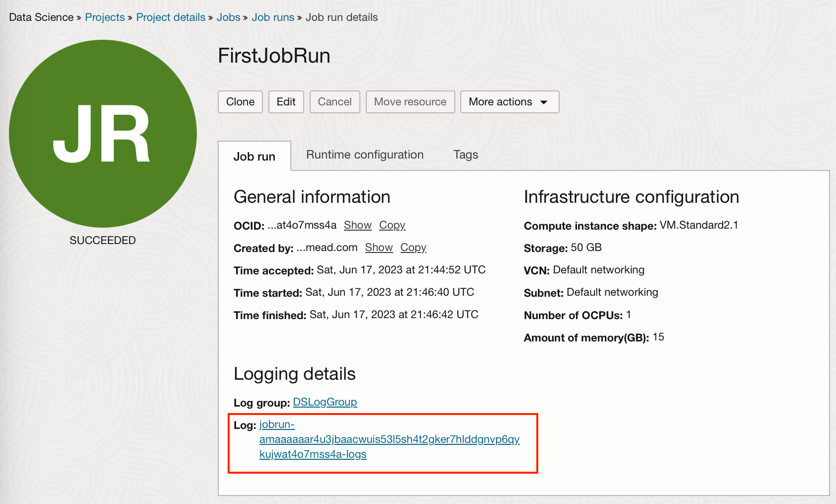Click the Cancel button

334,102
